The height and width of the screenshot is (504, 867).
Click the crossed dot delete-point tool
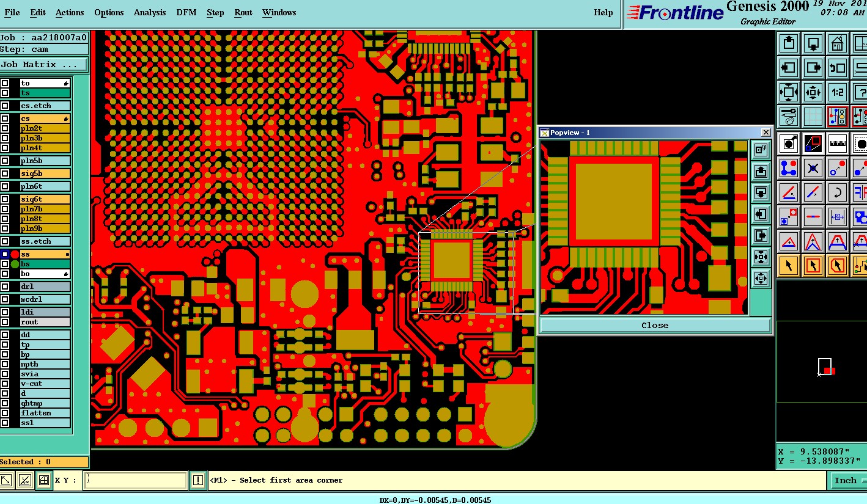pos(813,168)
